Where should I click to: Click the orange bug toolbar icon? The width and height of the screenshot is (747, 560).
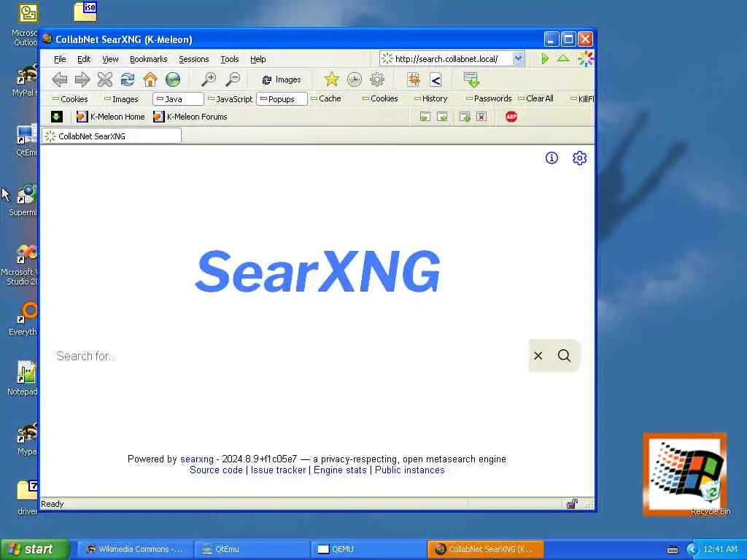point(414,79)
